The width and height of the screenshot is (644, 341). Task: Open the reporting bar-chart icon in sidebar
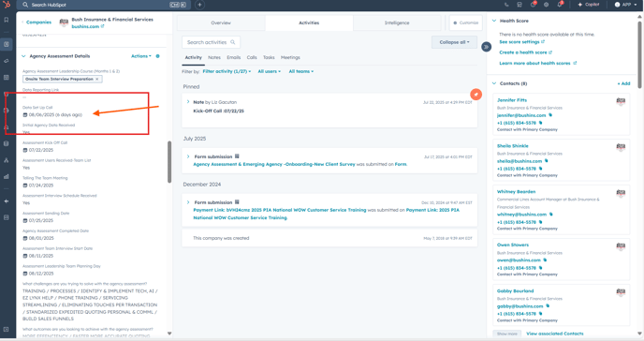tap(7, 177)
